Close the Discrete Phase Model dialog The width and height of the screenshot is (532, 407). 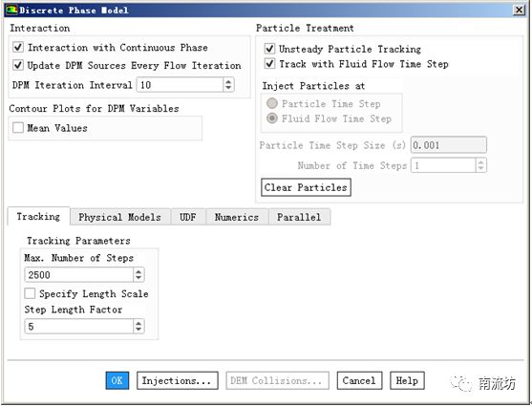(519, 10)
